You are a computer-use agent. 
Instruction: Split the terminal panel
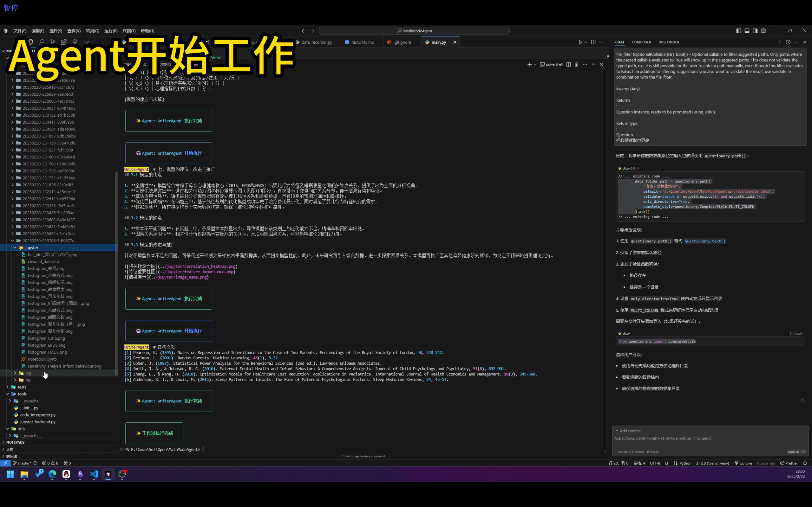pos(568,64)
